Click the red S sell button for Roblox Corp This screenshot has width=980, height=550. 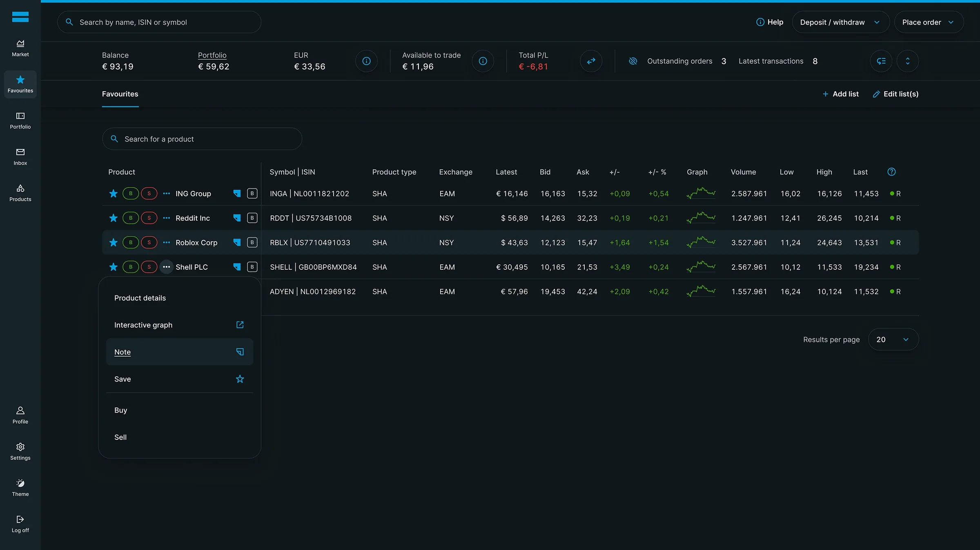point(149,242)
